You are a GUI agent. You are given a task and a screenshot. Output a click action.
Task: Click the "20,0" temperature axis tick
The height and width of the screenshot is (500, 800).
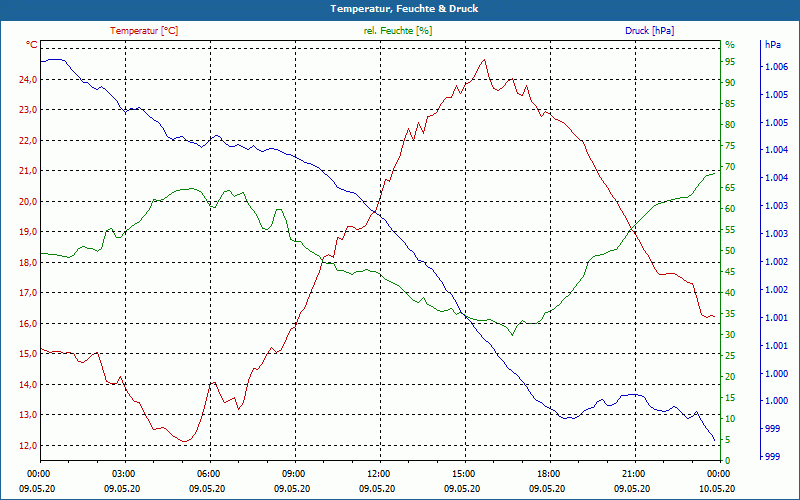(x=28, y=201)
